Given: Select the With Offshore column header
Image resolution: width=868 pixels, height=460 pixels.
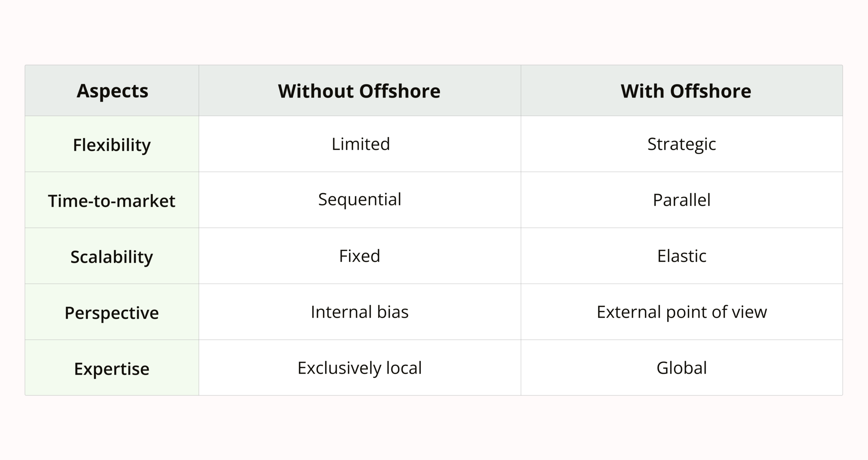Looking at the screenshot, I should [x=686, y=91].
